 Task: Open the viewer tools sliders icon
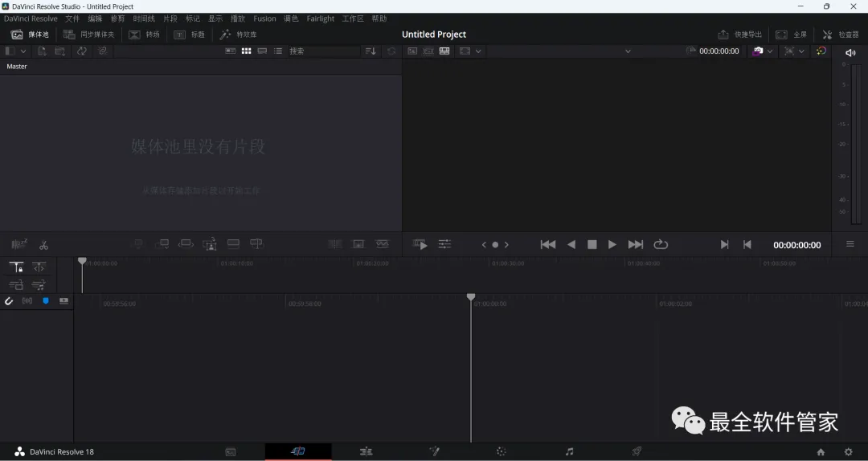(445, 244)
